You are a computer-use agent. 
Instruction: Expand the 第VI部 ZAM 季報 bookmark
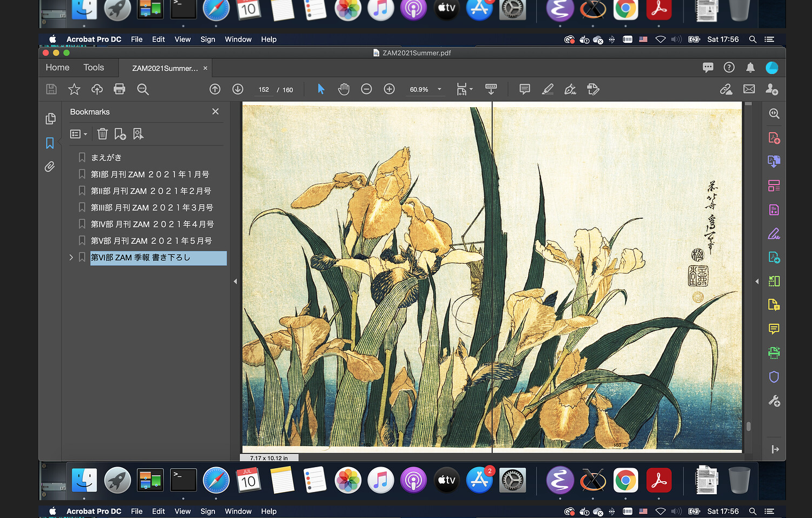pyautogui.click(x=71, y=258)
